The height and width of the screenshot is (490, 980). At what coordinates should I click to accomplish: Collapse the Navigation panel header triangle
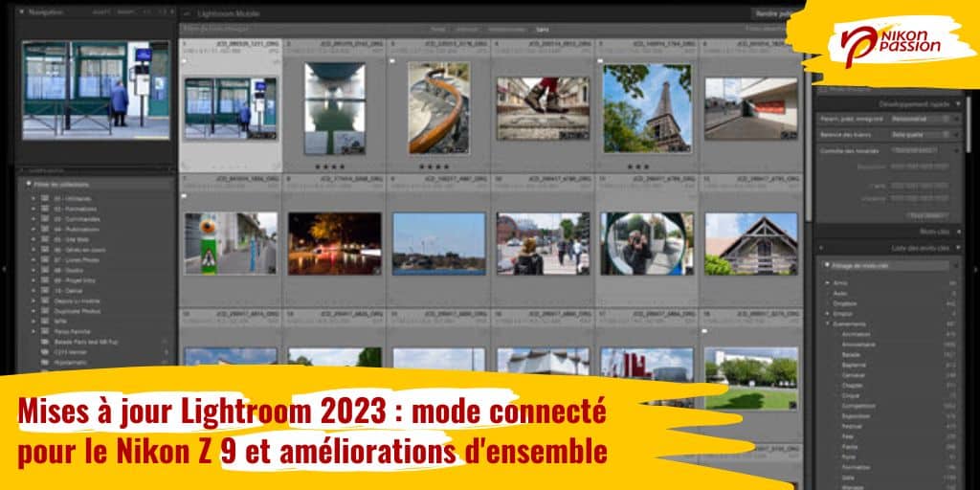21,12
